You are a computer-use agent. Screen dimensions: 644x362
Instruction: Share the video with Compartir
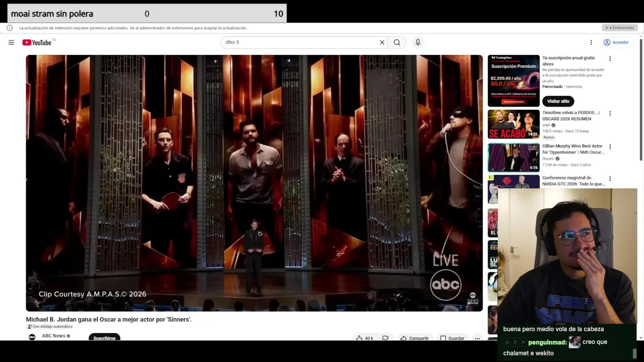pos(415,338)
